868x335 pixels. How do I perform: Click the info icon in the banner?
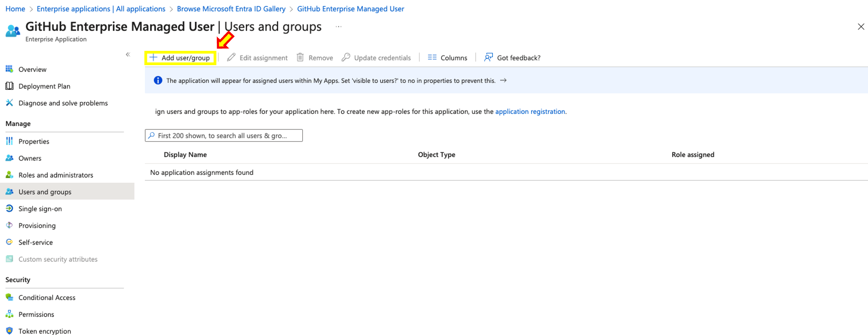pos(158,80)
